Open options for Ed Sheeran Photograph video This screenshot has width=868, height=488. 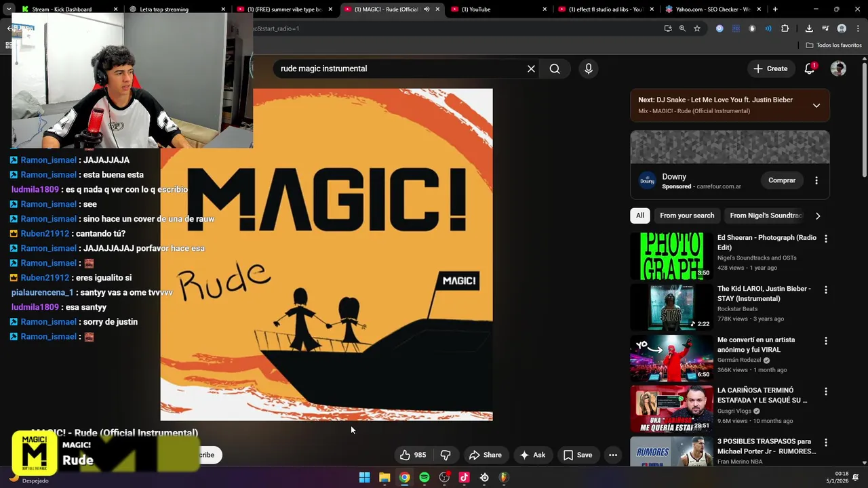tap(826, 239)
